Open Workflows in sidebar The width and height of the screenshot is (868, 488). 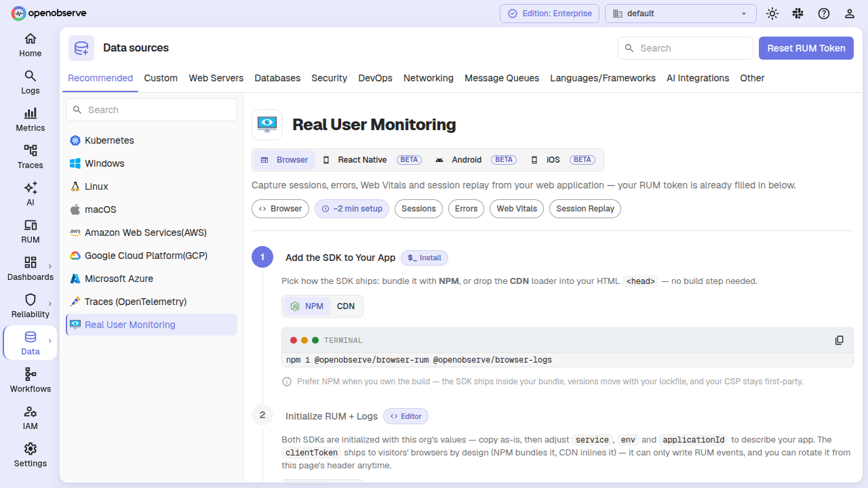click(30, 381)
